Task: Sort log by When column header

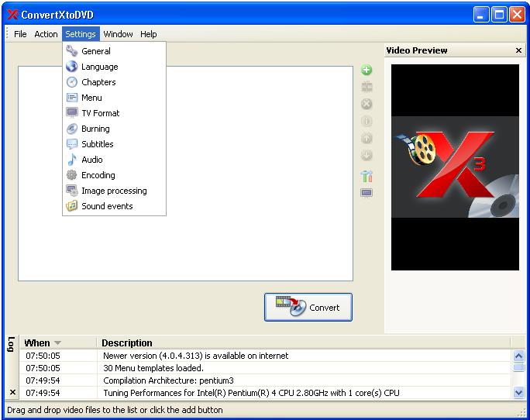Action: [58, 343]
